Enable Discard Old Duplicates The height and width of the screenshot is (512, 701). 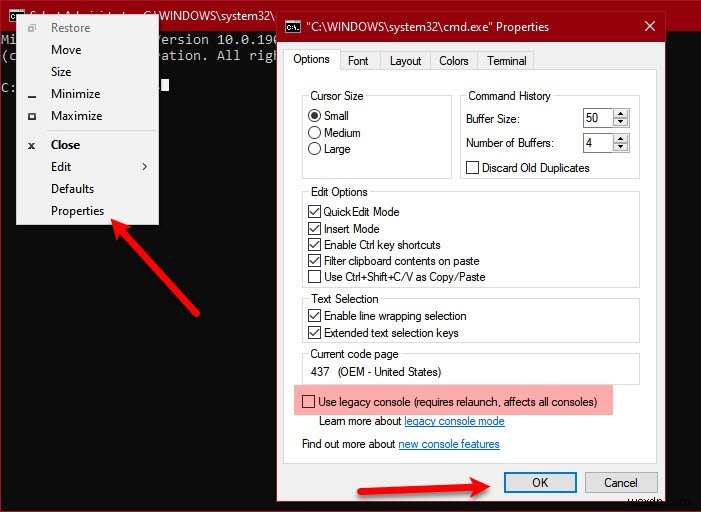472,168
